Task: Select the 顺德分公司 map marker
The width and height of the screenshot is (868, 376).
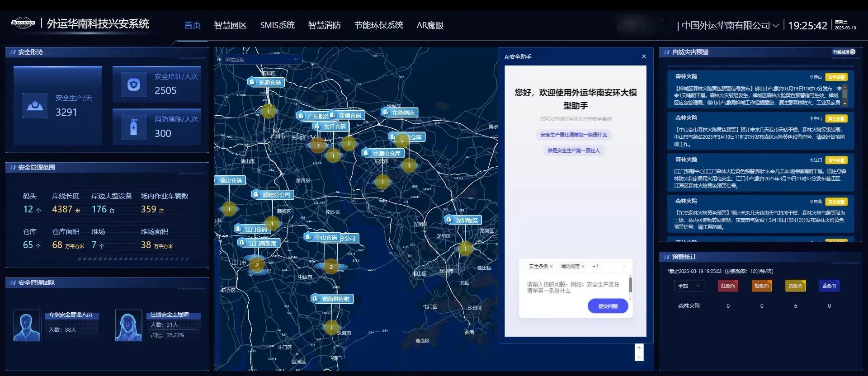Action: tap(273, 195)
